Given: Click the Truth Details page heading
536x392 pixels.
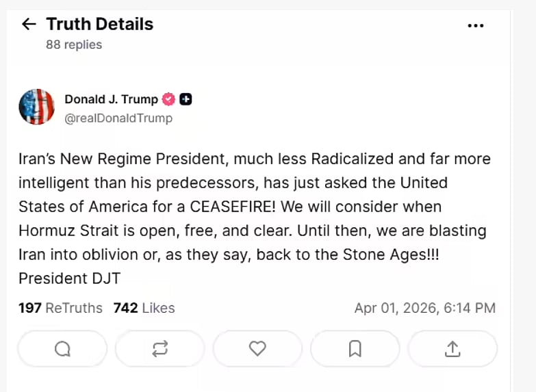Looking at the screenshot, I should point(99,25).
